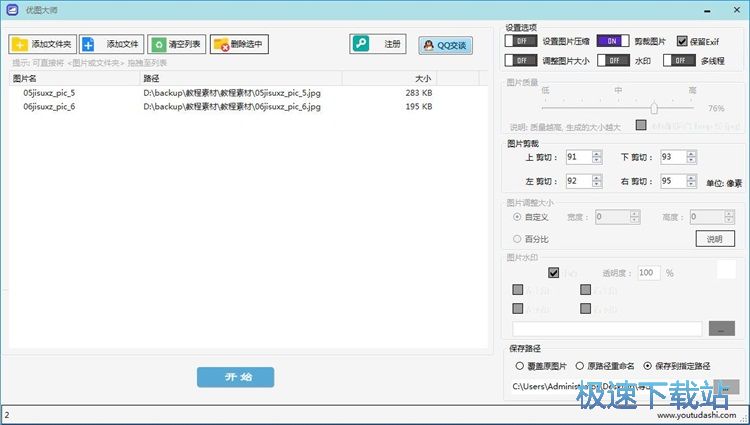Click the 透明度 transparency value field
750x425 pixels.
click(649, 272)
